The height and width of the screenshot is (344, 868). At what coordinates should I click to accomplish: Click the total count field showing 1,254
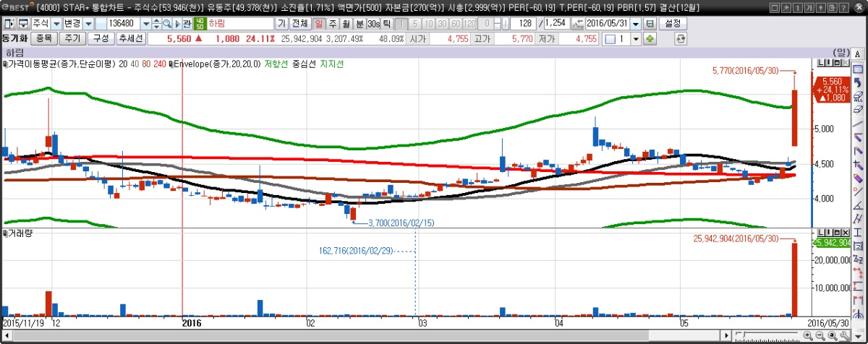(556, 23)
